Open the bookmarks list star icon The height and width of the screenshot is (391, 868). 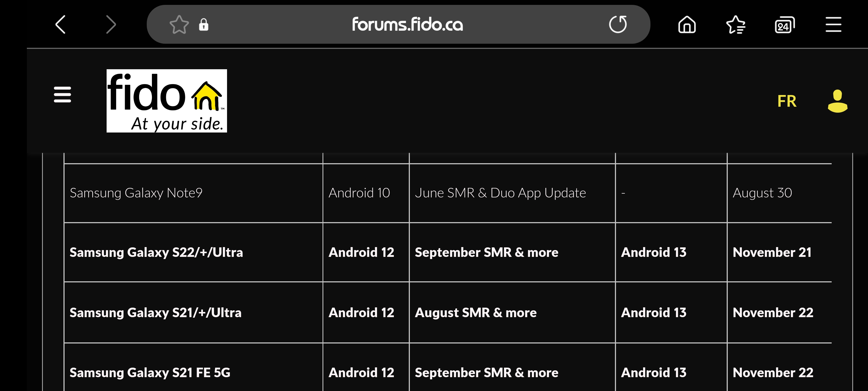click(736, 24)
